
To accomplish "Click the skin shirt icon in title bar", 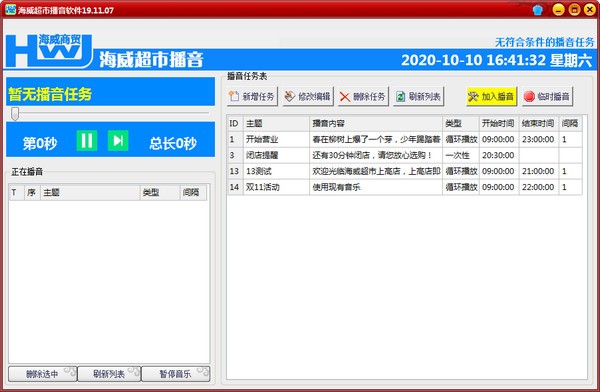I will pos(538,10).
